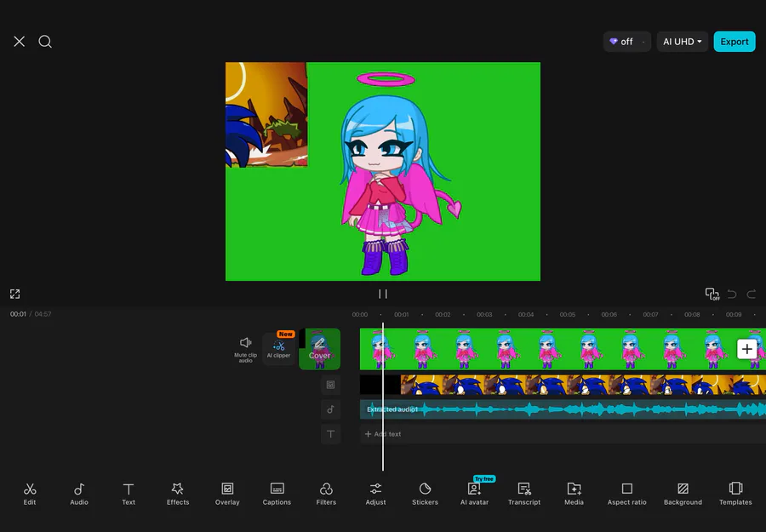Open the Templates tool
766x532 pixels.
tap(735, 494)
